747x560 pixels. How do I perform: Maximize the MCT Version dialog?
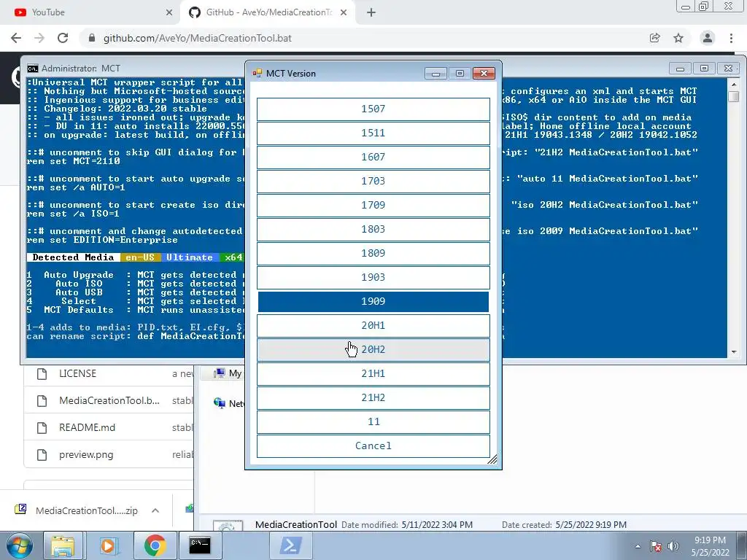[460, 74]
